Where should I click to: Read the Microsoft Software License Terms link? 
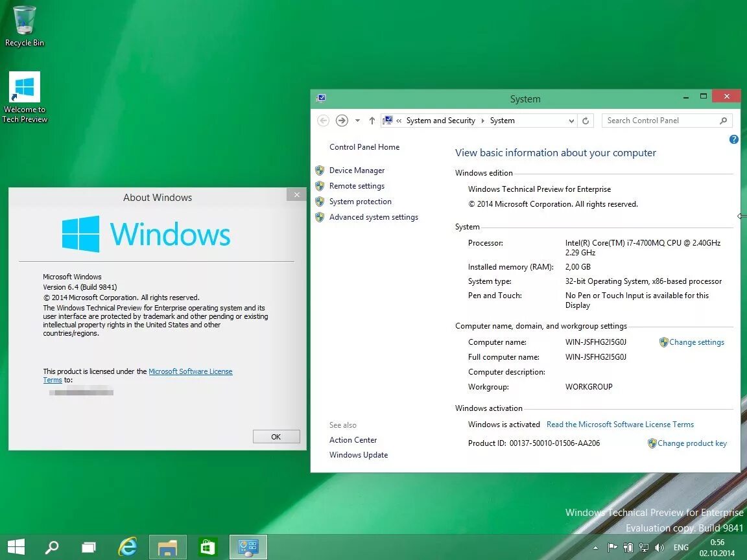[x=620, y=425]
